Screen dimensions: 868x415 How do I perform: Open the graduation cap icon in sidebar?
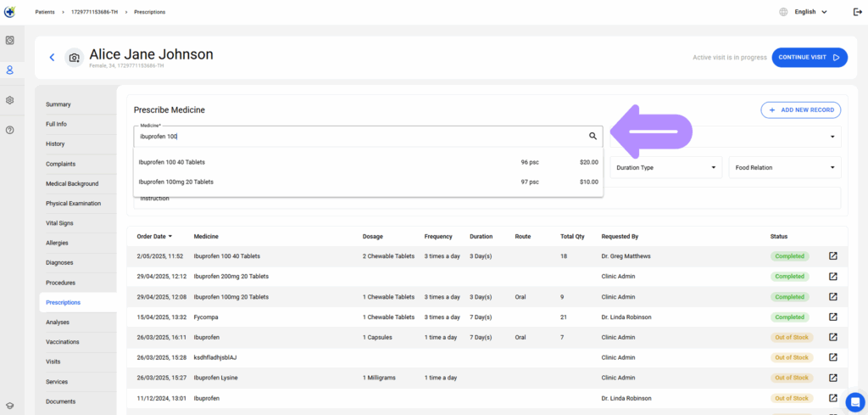click(9, 406)
